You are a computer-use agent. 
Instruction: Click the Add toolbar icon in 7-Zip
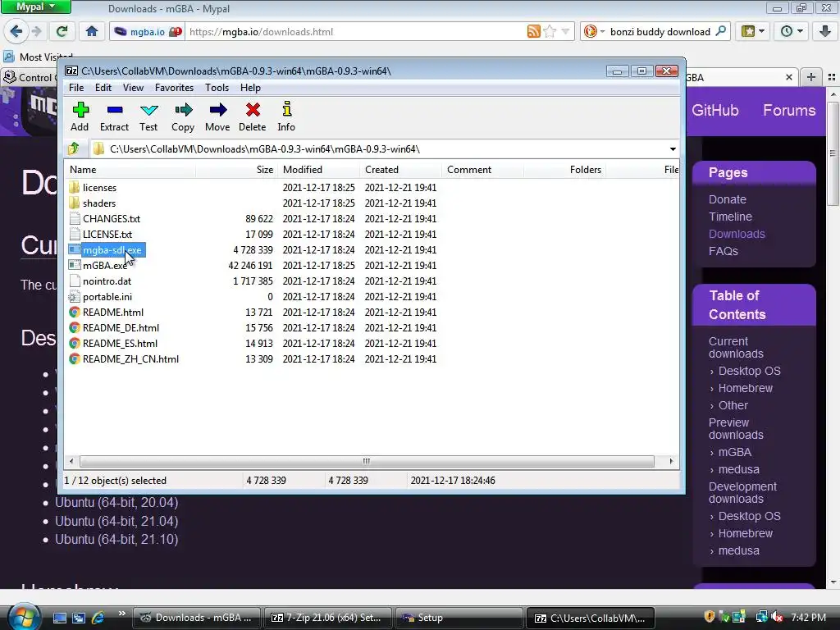(80, 116)
